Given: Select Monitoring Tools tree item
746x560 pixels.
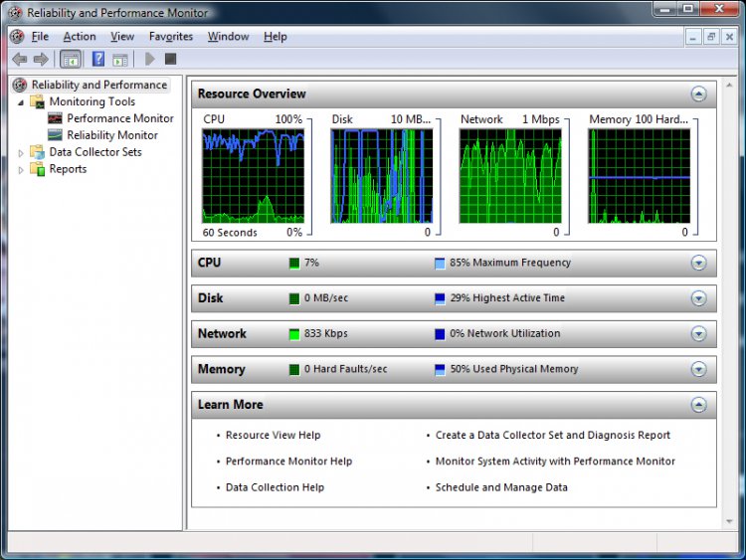Looking at the screenshot, I should pyautogui.click(x=93, y=101).
